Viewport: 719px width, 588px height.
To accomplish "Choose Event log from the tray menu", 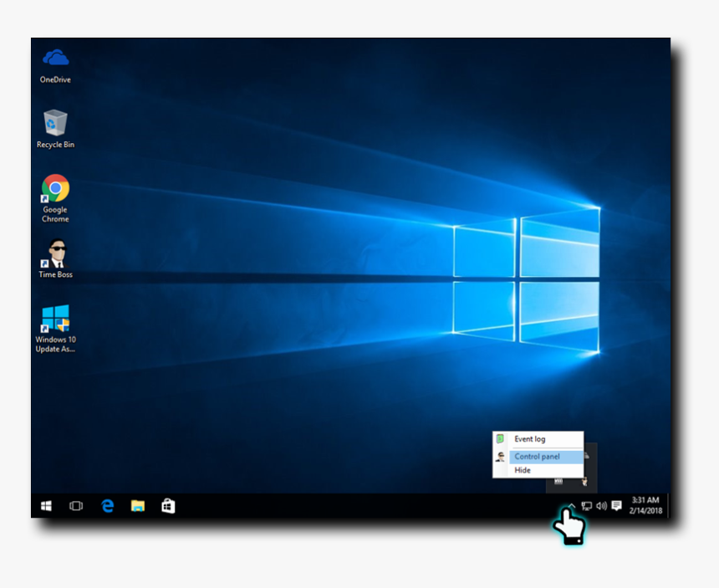I will coord(531,438).
